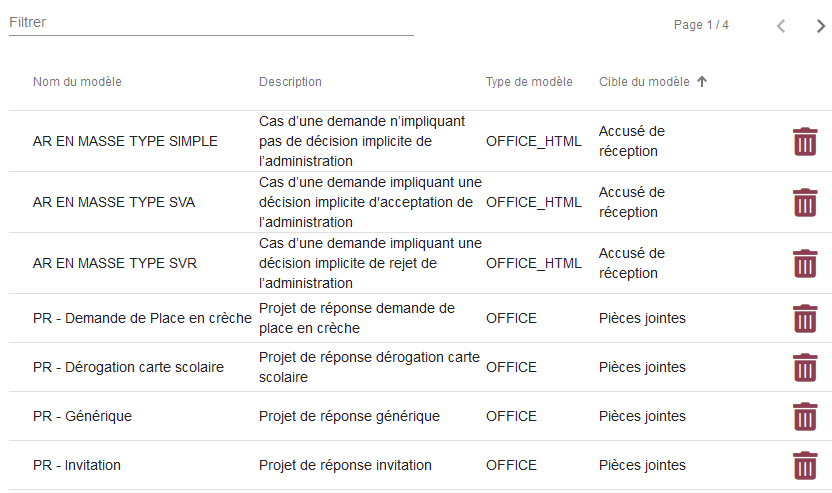Sort by Description column header
The image size is (832, 493).
pos(290,82)
